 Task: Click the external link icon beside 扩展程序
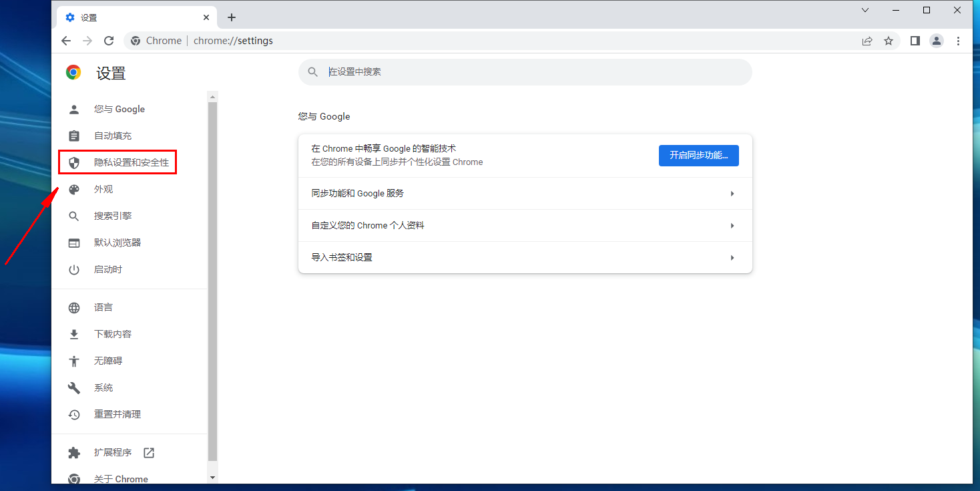click(149, 452)
